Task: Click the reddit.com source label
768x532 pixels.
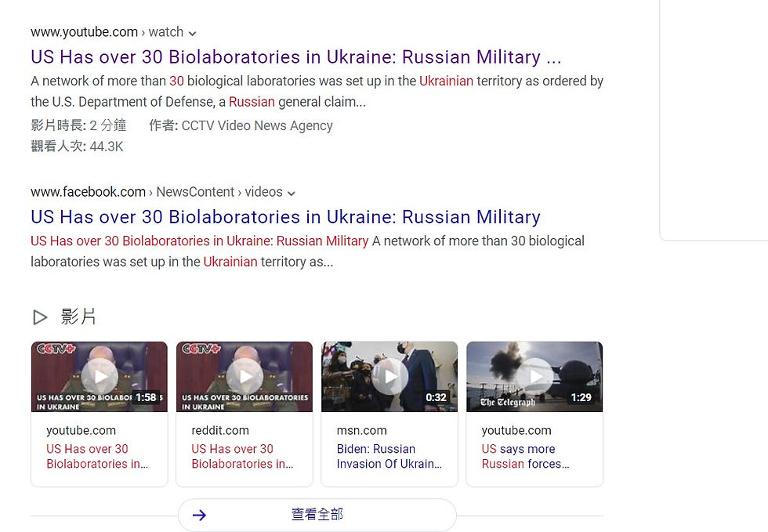Action: click(220, 431)
